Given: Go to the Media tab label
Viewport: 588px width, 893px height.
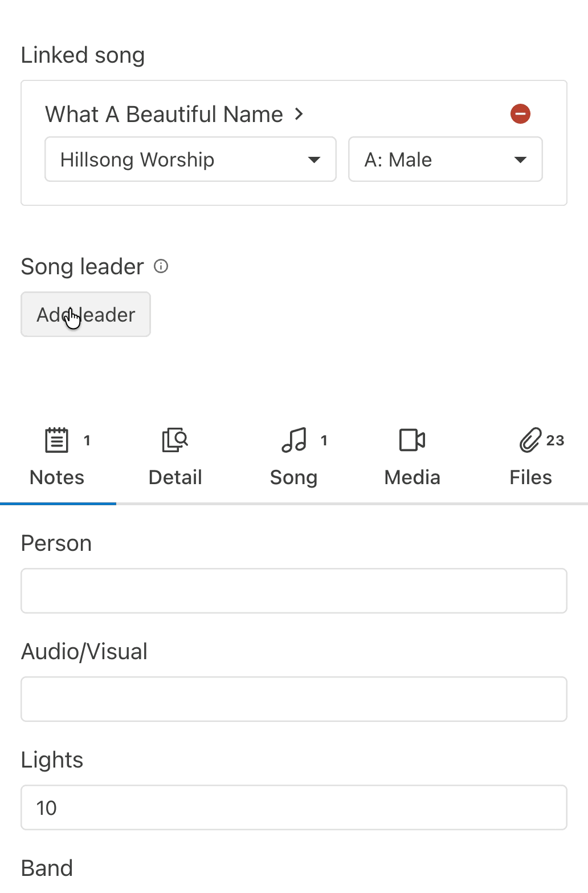Looking at the screenshot, I should 413,477.
